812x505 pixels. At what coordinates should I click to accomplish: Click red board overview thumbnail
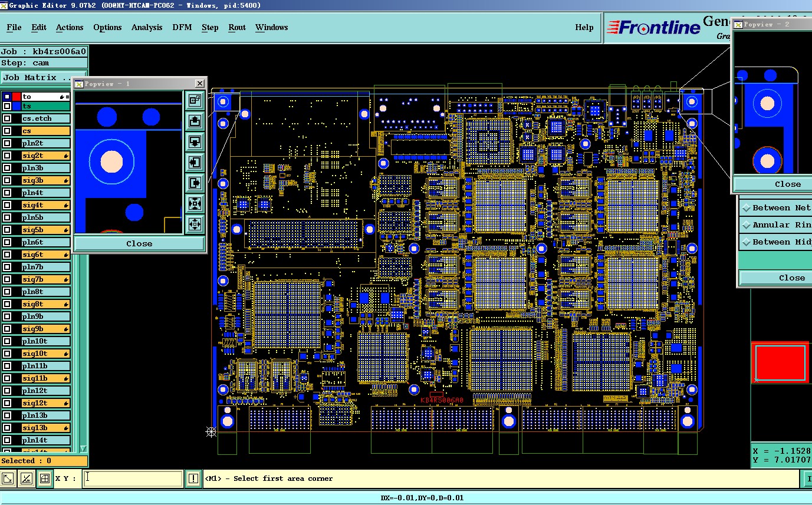point(780,363)
